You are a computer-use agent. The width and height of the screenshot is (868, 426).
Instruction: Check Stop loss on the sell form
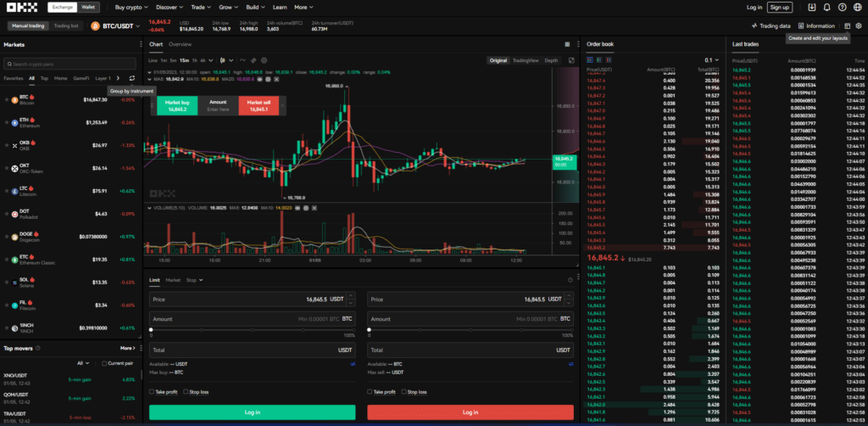(x=403, y=392)
